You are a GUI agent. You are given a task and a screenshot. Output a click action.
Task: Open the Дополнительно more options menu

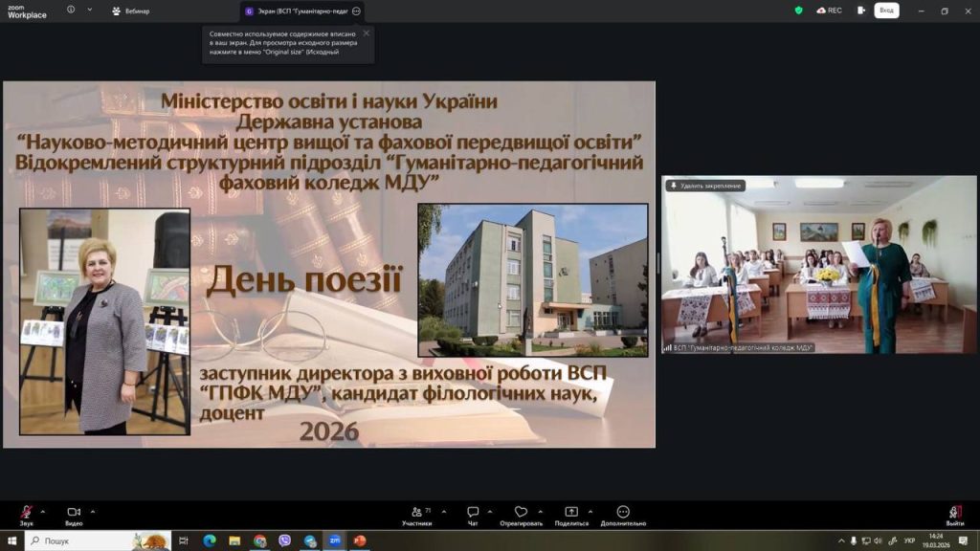[x=623, y=513]
